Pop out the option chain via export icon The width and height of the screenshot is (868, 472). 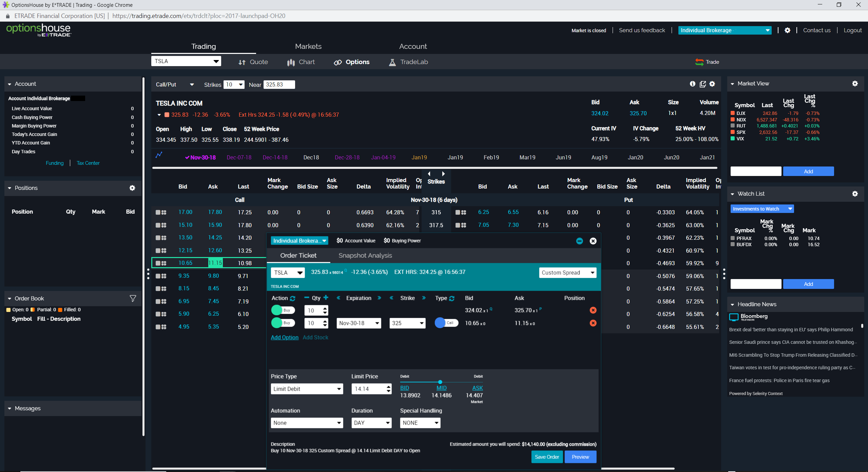[702, 84]
